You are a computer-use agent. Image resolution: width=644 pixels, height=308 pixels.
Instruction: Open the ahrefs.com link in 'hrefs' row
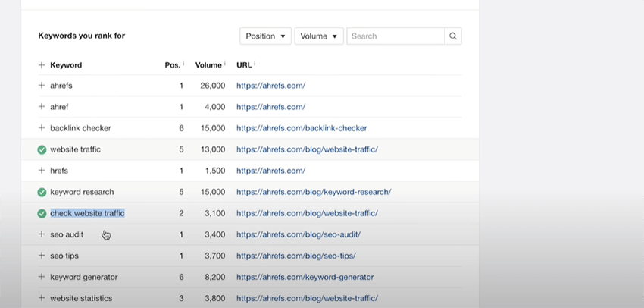(x=270, y=171)
